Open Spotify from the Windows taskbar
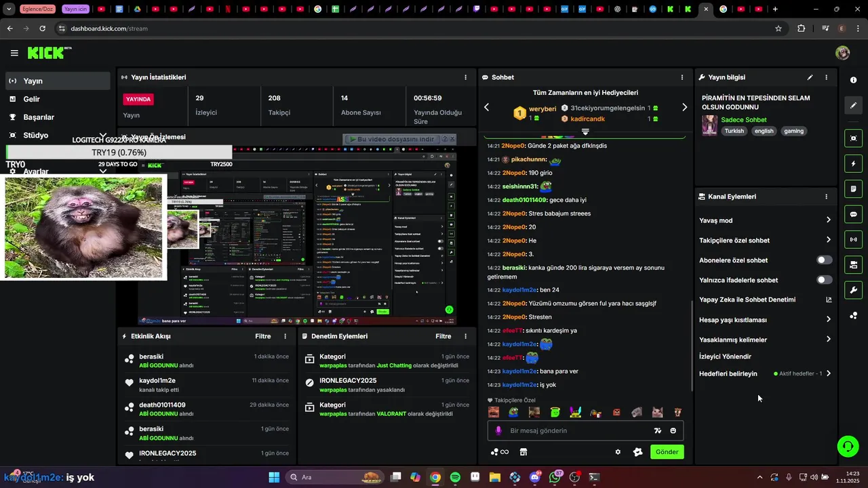Viewport: 868px width, 488px height. pos(455,477)
